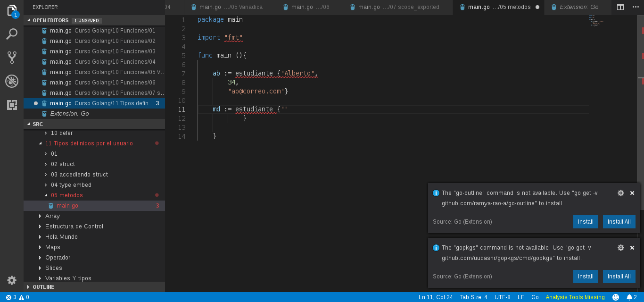Click the unsaved dot on 05 metodos tab
This screenshot has width=644, height=302.
tap(537, 7)
